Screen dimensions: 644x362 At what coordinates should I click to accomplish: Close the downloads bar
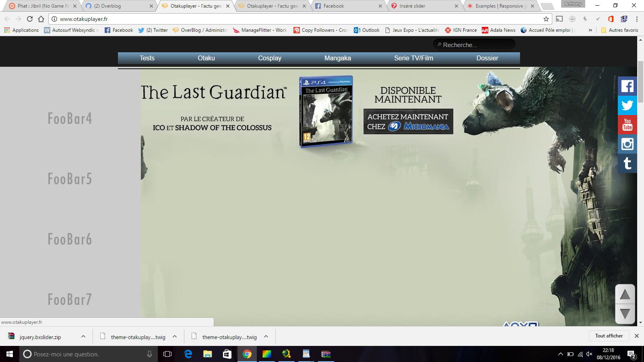click(x=637, y=336)
